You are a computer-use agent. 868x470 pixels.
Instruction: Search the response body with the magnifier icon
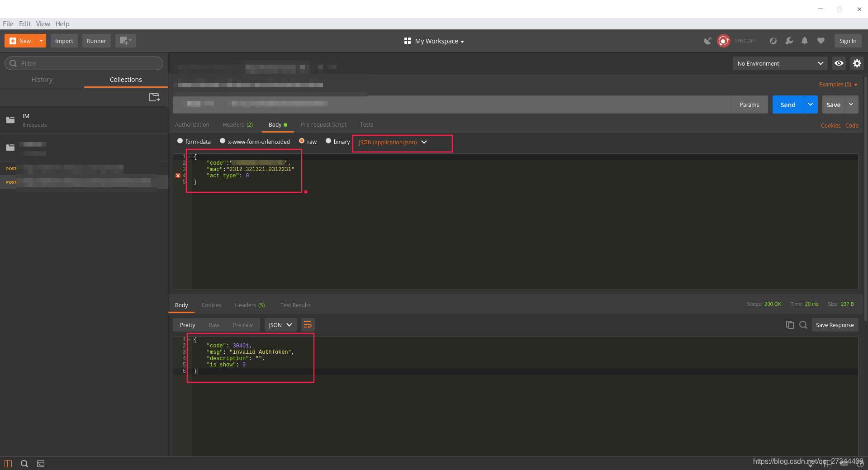coord(803,325)
